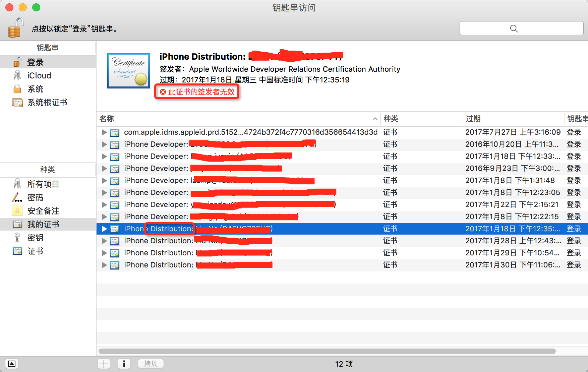Expand iPhone Developer row expiring 2016年10月20日
588x372 pixels.
104,144
